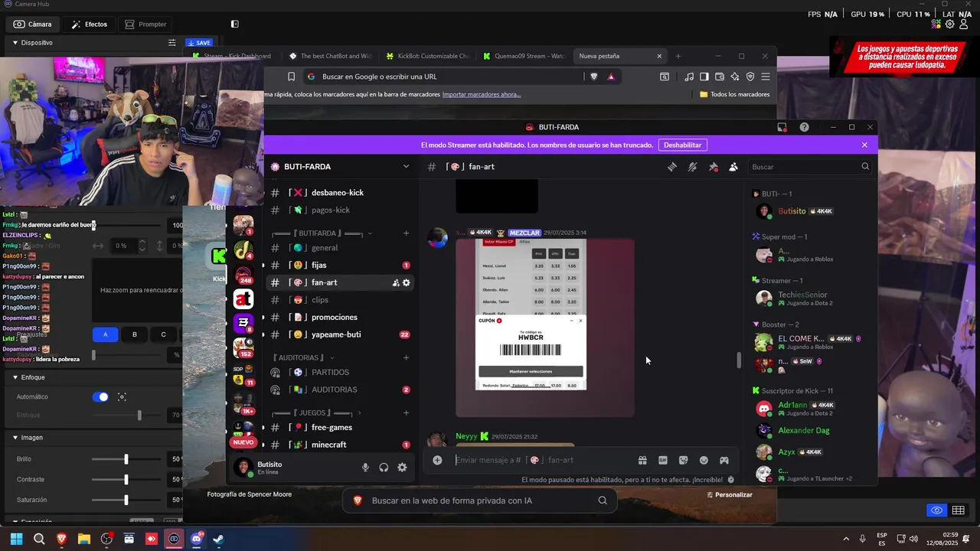980x551 pixels.
Task: Create invite for fan-art channel
Action: (x=396, y=282)
